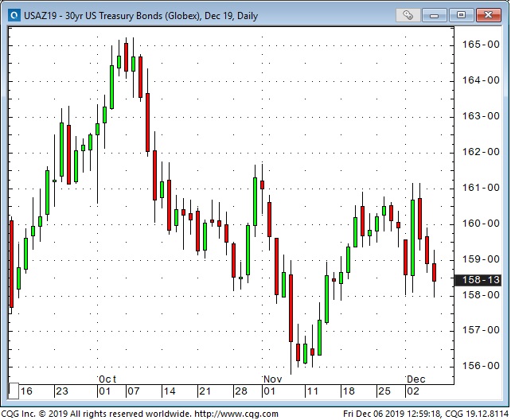This screenshot has height=420, width=511.
Task: Maximize the USAZ19 chart window
Action: [461, 15]
